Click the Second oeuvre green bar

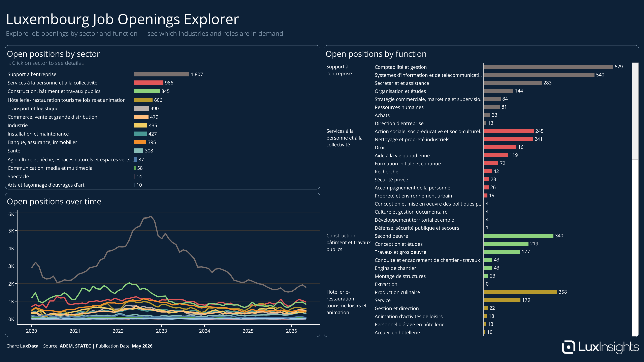[518, 236]
